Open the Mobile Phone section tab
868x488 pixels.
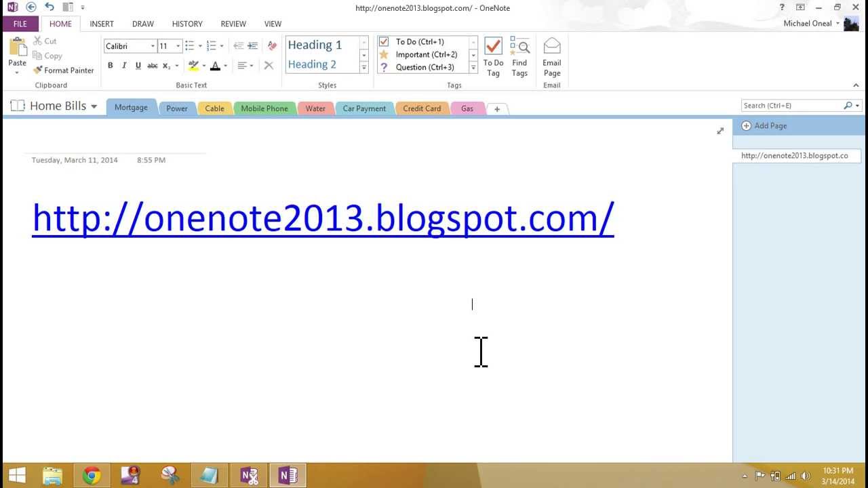pyautogui.click(x=264, y=108)
